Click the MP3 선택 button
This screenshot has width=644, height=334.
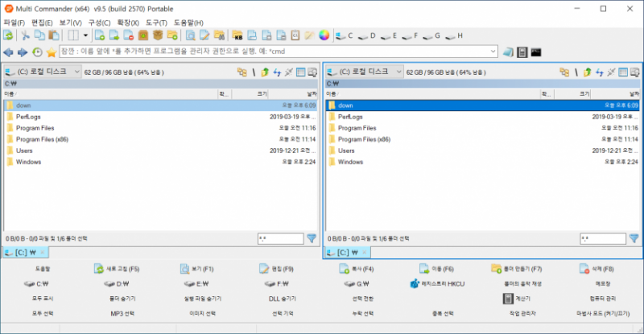122,313
